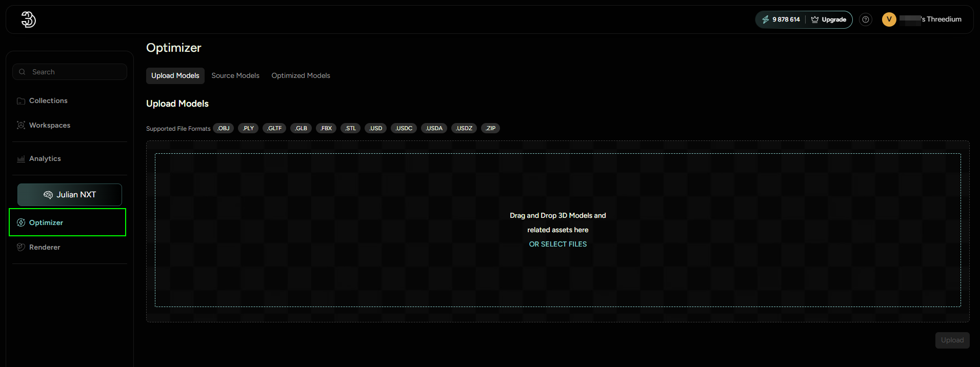This screenshot has height=367, width=980.
Task: Select the Upload Models tab
Action: coord(175,75)
